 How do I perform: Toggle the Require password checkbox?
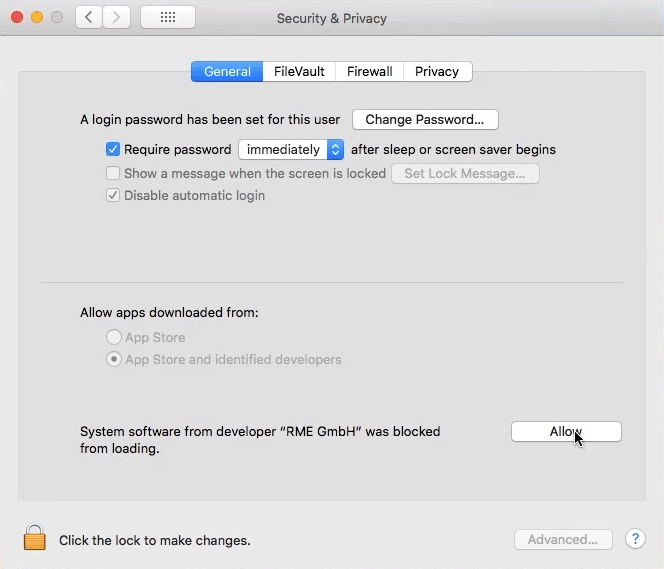tap(113, 150)
